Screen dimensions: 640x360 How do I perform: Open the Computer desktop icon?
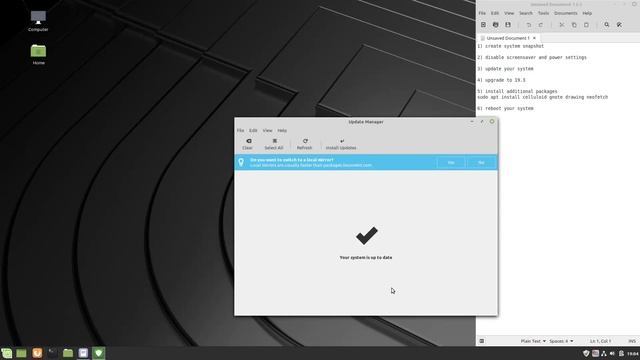[38, 21]
